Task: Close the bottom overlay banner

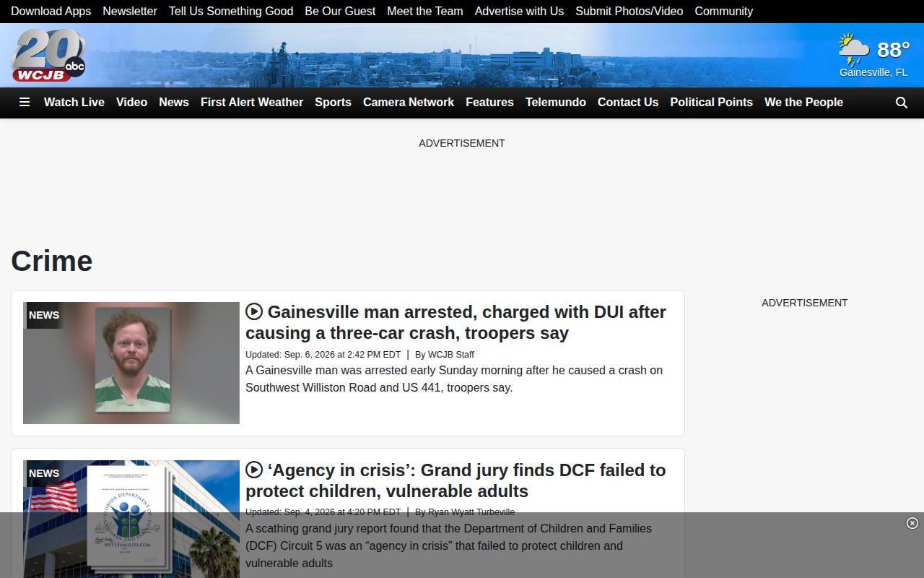Action: 912,523
